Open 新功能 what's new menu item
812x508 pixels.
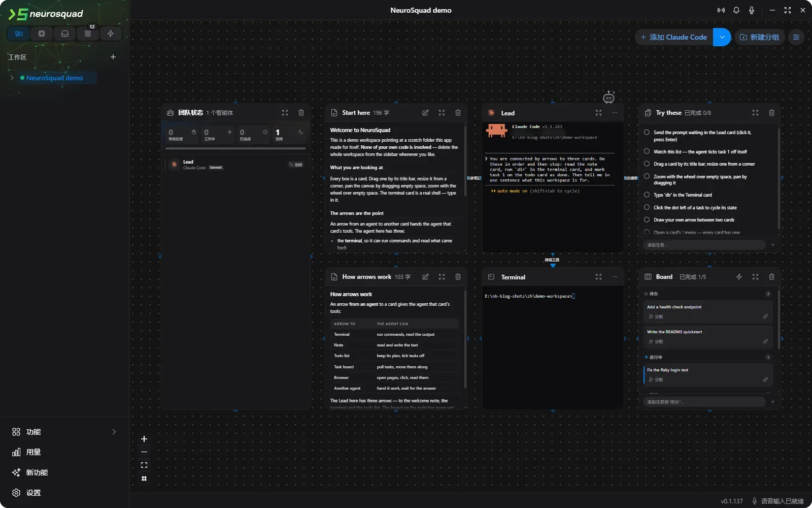pyautogui.click(x=65, y=472)
